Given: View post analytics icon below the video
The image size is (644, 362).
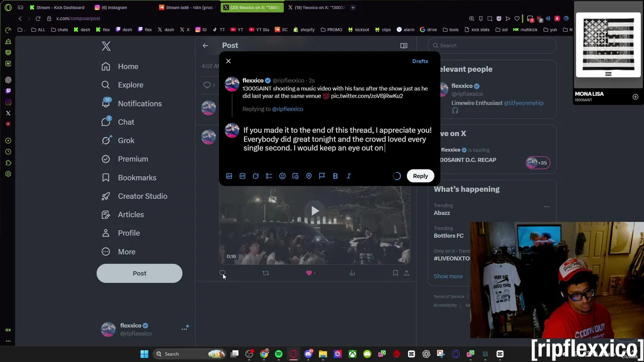Looking at the screenshot, I should tap(352, 273).
